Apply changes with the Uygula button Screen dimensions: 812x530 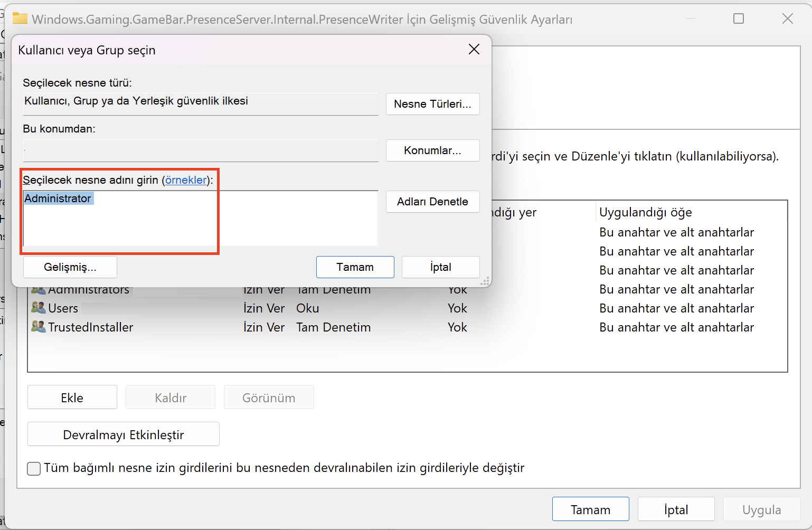[x=762, y=509]
